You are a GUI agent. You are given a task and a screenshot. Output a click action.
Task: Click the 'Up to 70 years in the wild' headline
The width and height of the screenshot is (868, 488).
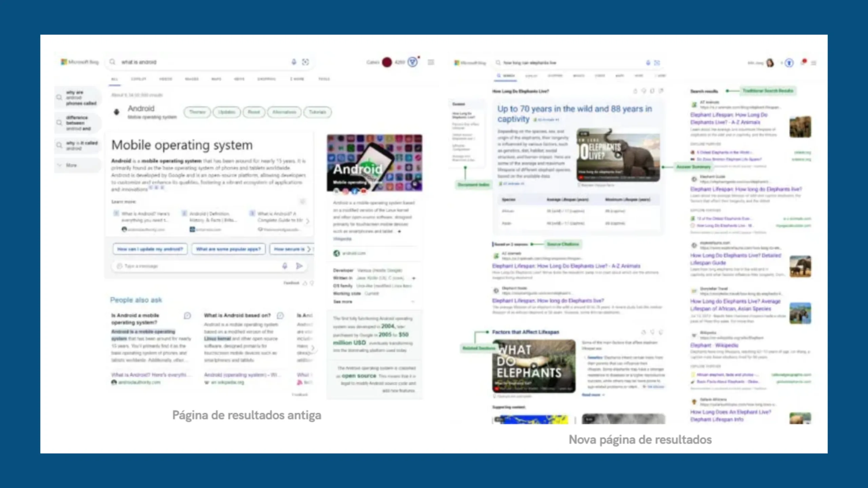coord(575,114)
